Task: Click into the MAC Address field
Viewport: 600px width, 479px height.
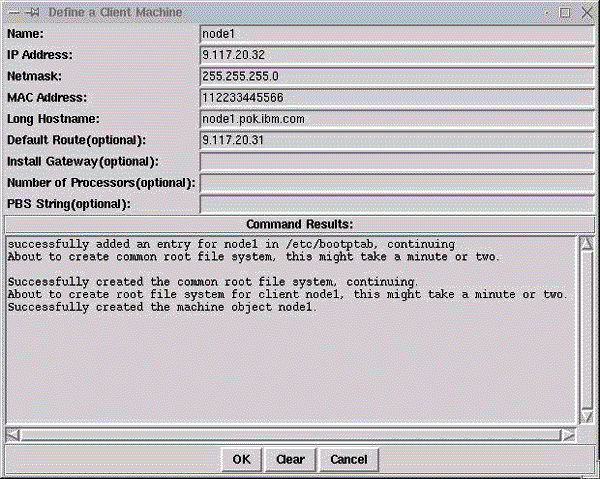Action: [x=397, y=97]
